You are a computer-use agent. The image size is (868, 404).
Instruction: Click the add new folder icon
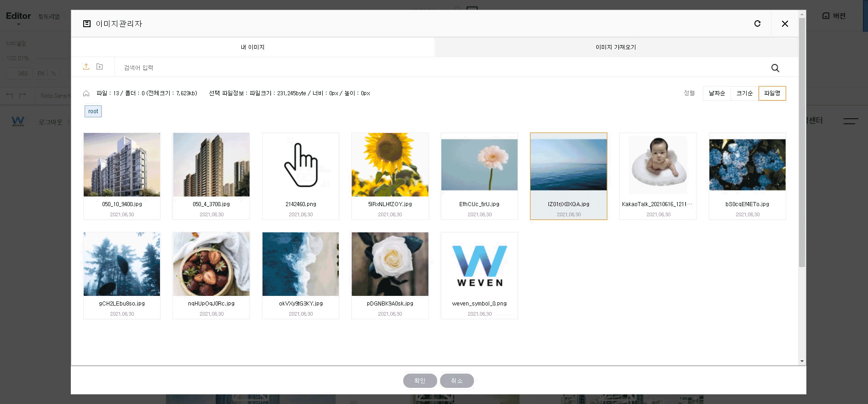coord(99,67)
